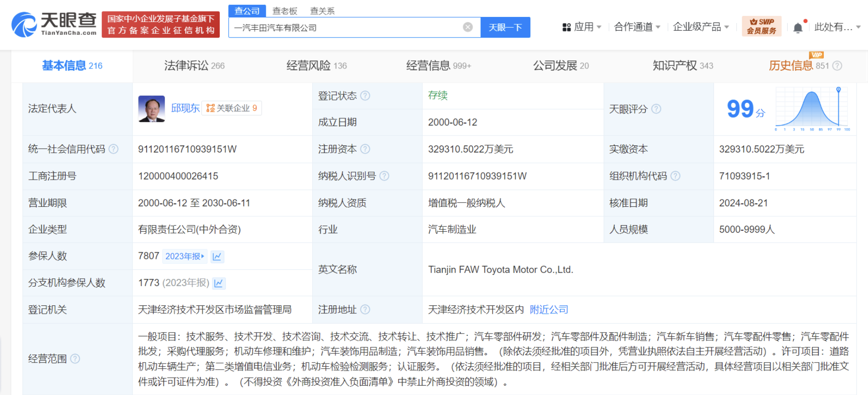
Task: Click help icon next to 注册资本
Action: tap(365, 149)
